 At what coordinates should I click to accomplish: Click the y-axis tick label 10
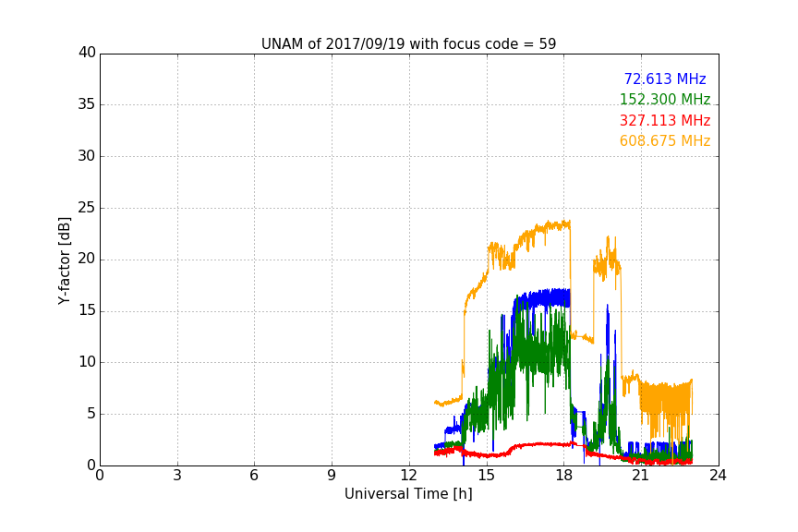pyautogui.click(x=87, y=362)
